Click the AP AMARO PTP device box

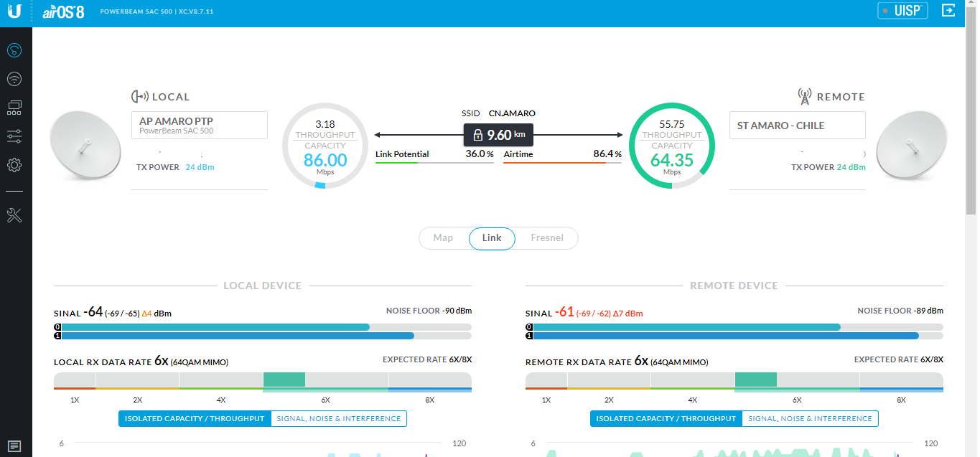200,125
